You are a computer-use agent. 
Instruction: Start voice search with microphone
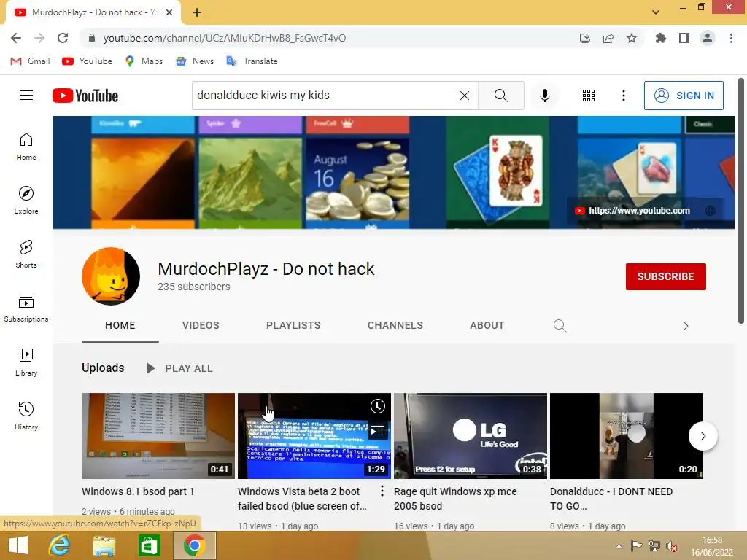click(x=544, y=96)
